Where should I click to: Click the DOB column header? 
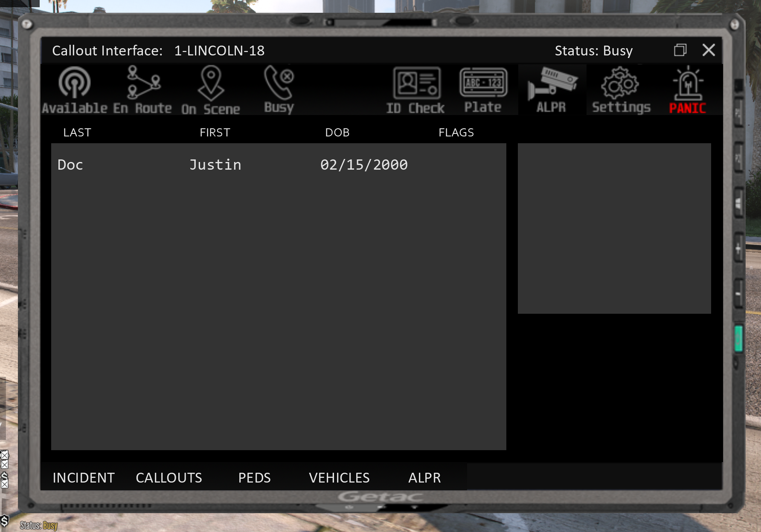[x=337, y=133]
